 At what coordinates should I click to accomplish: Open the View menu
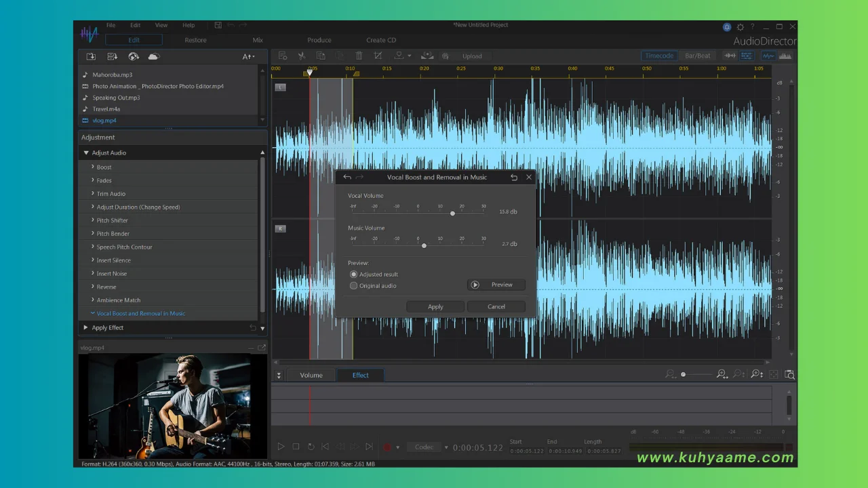(161, 25)
